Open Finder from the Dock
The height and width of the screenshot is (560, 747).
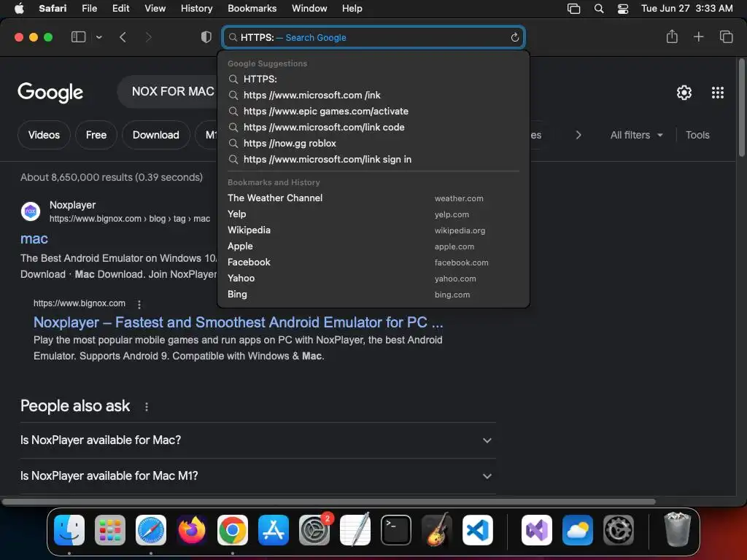(x=69, y=530)
